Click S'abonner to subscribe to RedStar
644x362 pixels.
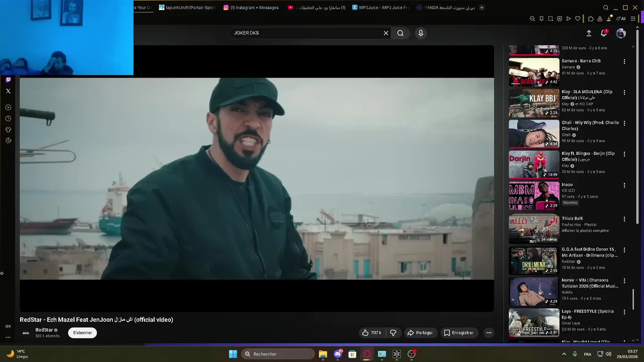83,333
